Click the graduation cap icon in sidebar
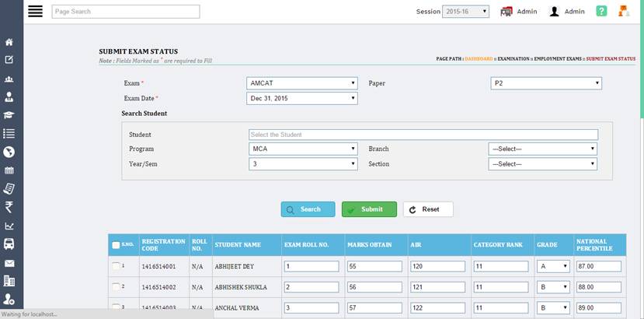 (9, 115)
